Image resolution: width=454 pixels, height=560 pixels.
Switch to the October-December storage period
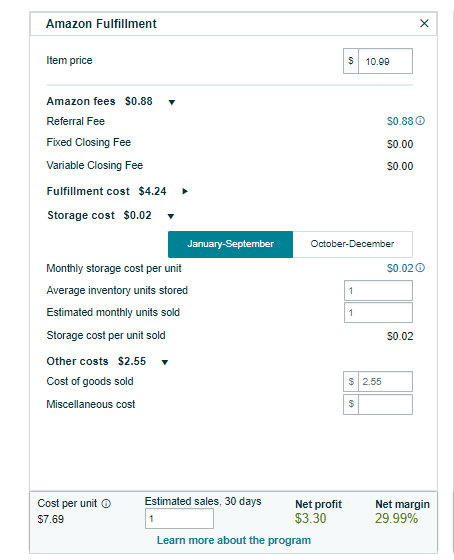pyautogui.click(x=353, y=244)
